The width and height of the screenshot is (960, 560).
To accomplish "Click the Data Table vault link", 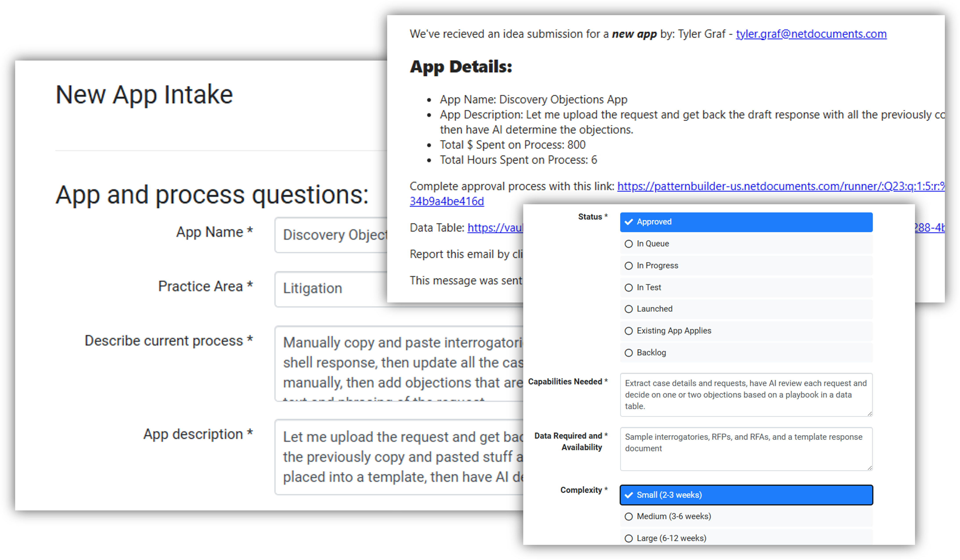I will pos(495,228).
